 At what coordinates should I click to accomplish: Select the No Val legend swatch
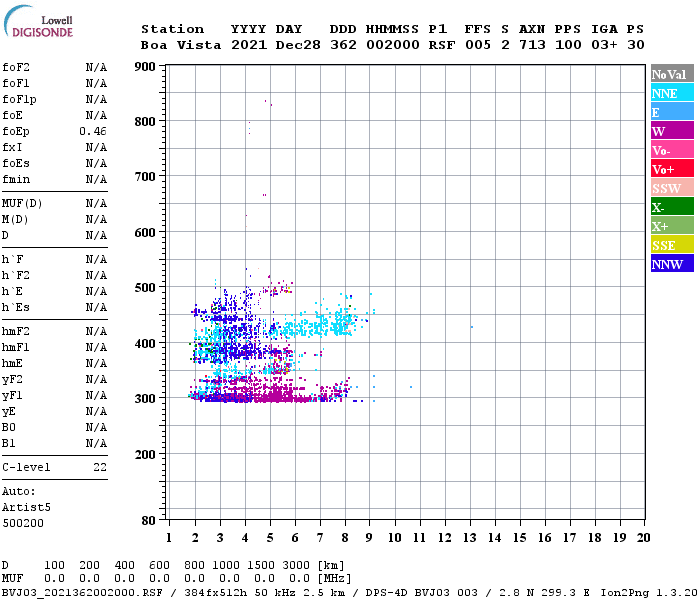pos(672,74)
